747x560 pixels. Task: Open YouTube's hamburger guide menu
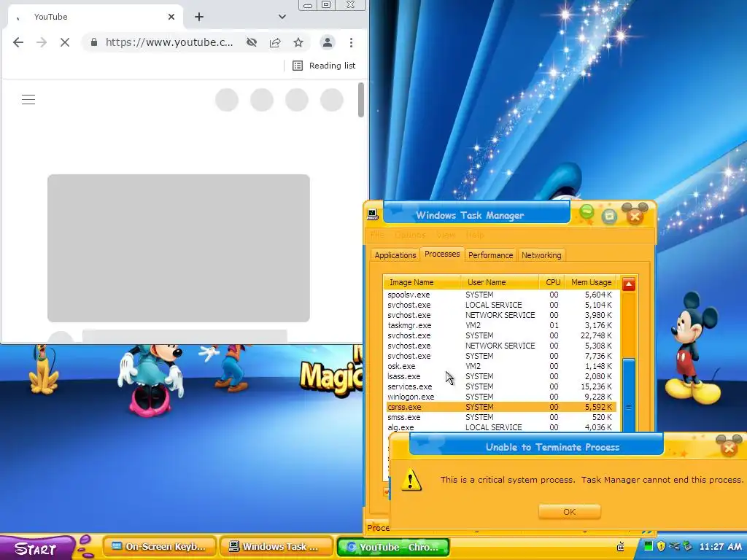[x=28, y=99]
